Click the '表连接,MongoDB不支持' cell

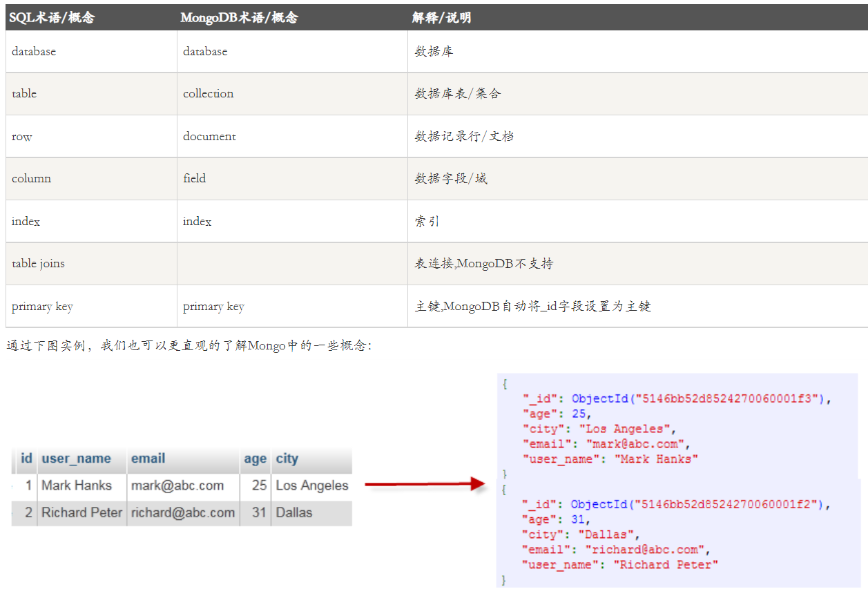pos(638,263)
